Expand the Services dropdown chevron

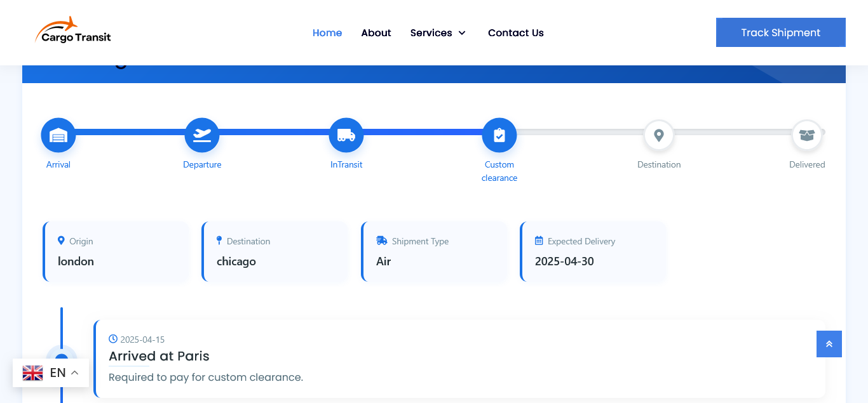coord(462,33)
